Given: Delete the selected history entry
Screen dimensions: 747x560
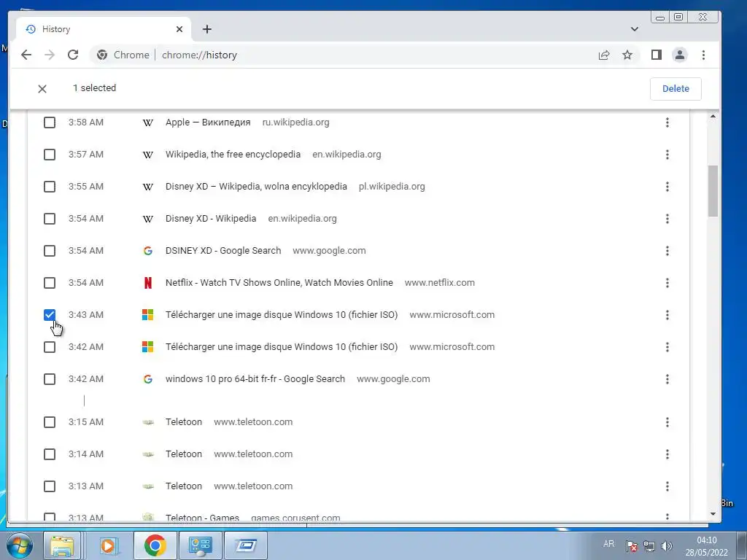Looking at the screenshot, I should [676, 88].
